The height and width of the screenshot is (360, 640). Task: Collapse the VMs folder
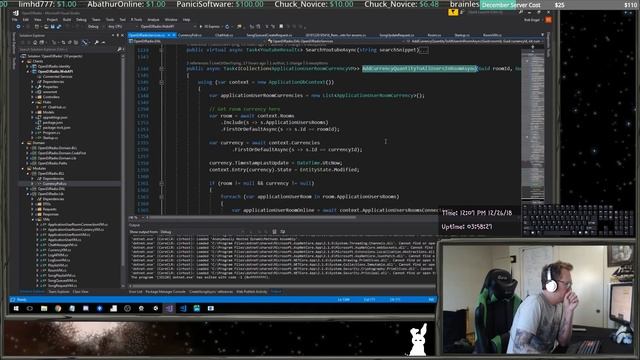tap(33, 219)
